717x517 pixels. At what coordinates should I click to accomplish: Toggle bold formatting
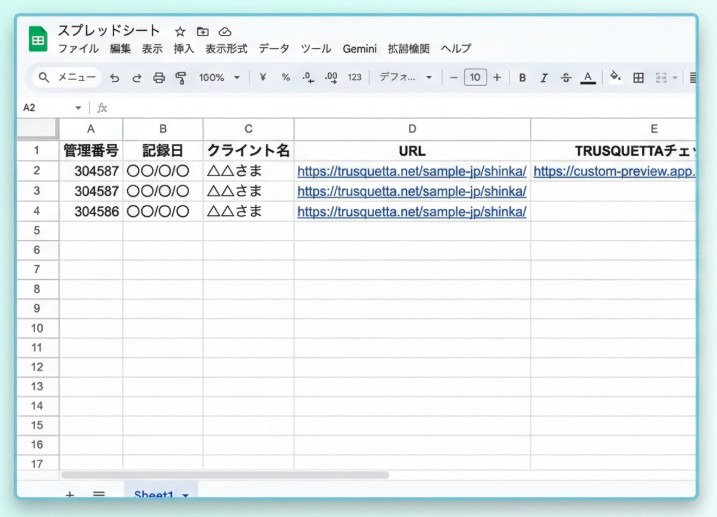point(522,78)
